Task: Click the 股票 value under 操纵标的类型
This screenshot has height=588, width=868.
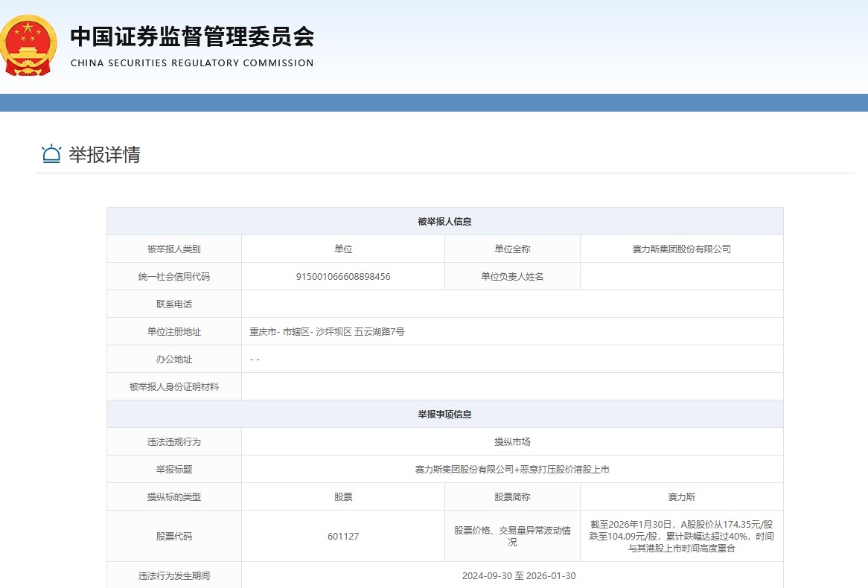Action: pos(343,497)
